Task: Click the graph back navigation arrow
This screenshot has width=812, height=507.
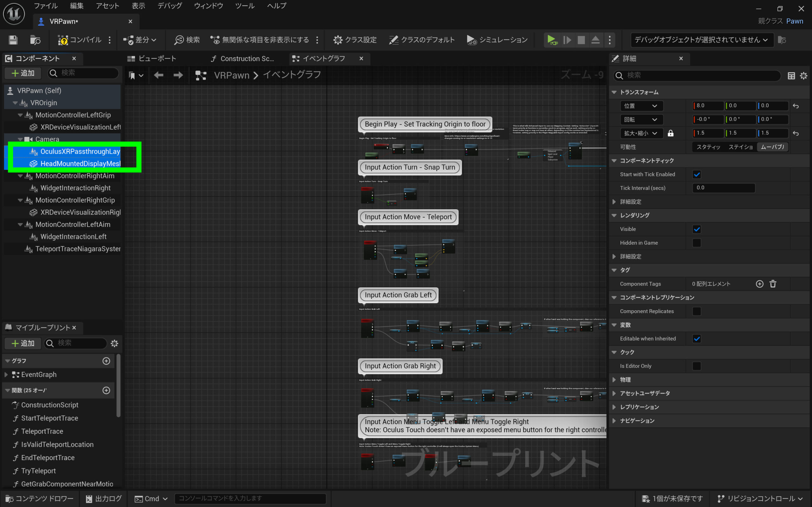Action: [158, 75]
